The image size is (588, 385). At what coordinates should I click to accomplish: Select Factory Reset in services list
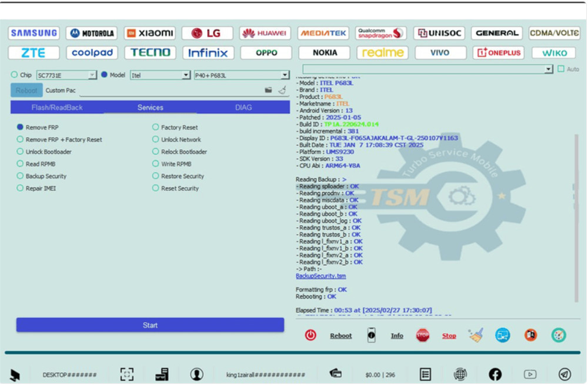pyautogui.click(x=154, y=126)
